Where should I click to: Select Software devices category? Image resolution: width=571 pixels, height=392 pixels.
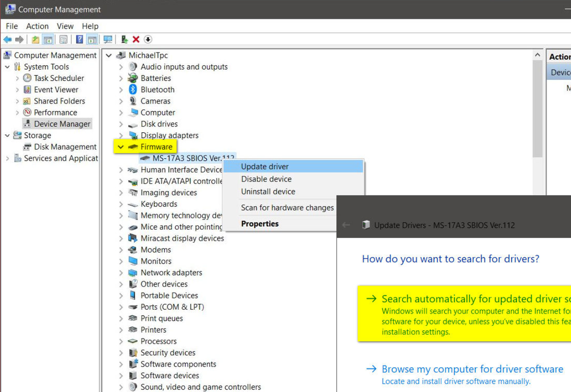pyautogui.click(x=170, y=376)
